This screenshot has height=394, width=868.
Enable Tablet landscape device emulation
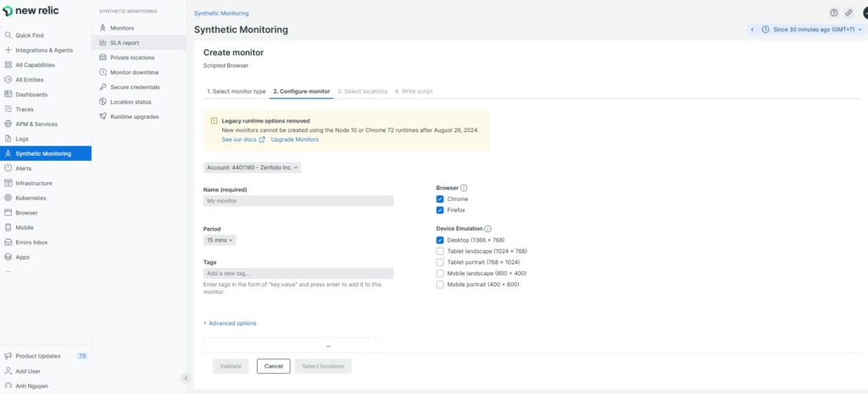(440, 251)
